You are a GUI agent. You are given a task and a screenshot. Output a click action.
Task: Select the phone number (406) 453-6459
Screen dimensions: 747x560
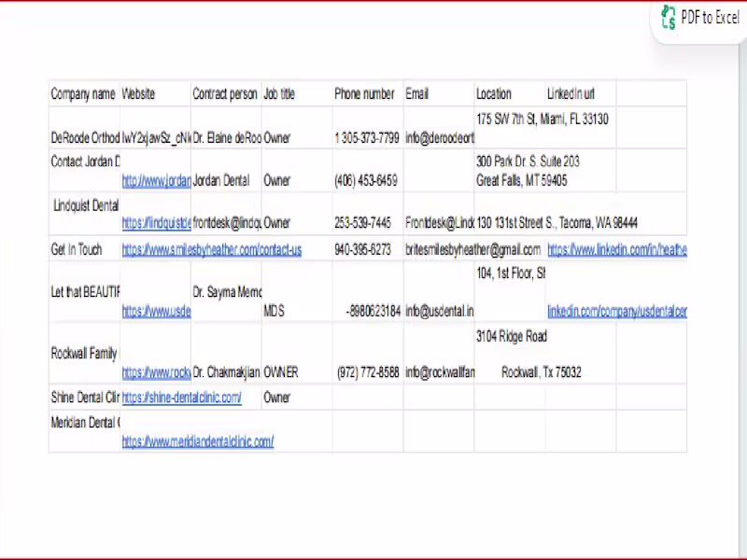tap(366, 181)
